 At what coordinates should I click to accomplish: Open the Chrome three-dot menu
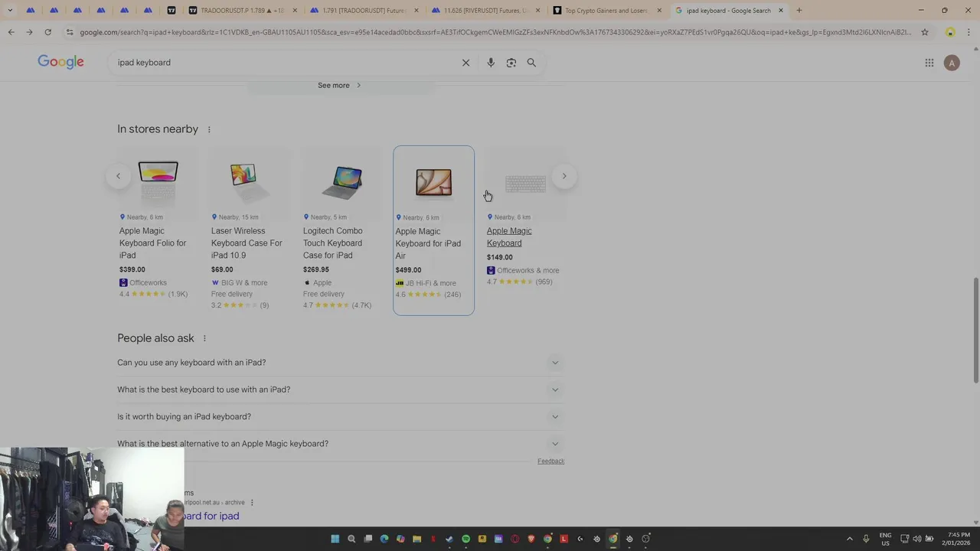pyautogui.click(x=969, y=32)
